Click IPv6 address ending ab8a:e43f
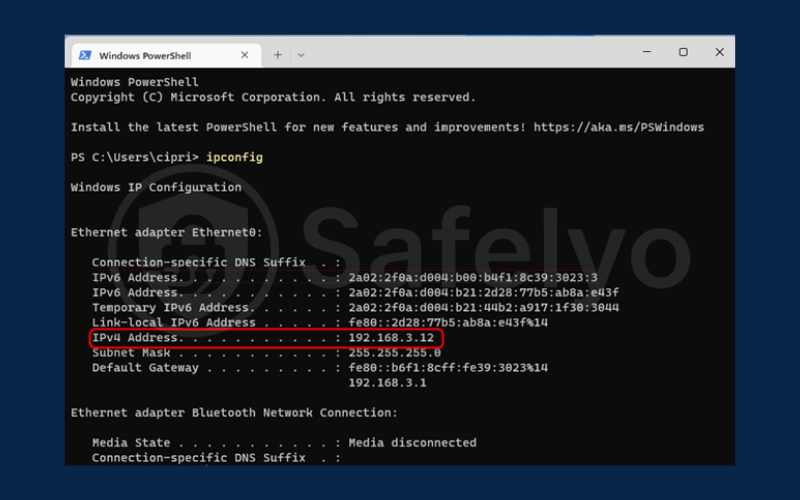This screenshot has width=800, height=500. point(484,293)
